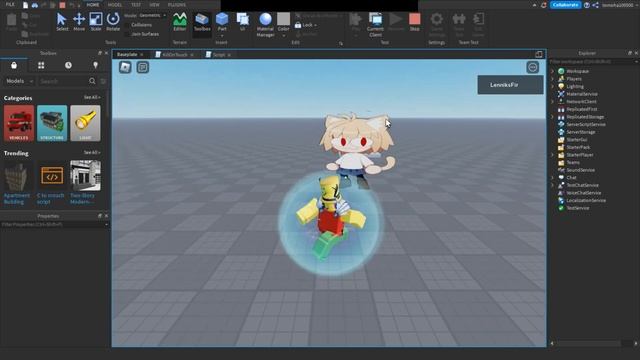640x360 pixels.
Task: Click the notifications icon beside Collaborate
Action: pyautogui.click(x=544, y=5)
